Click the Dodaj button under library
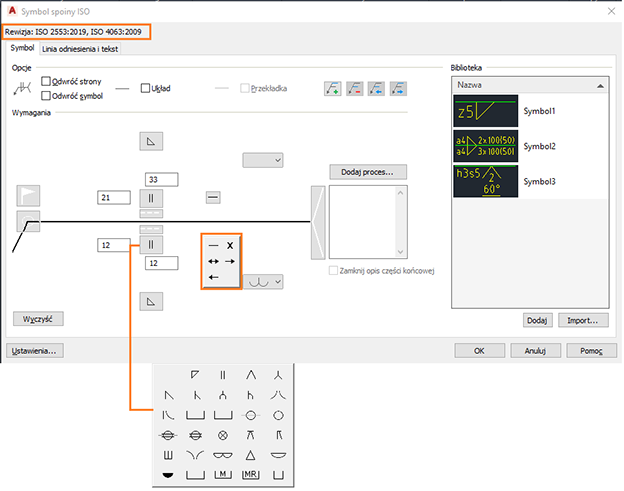624x491 pixels. [x=538, y=320]
